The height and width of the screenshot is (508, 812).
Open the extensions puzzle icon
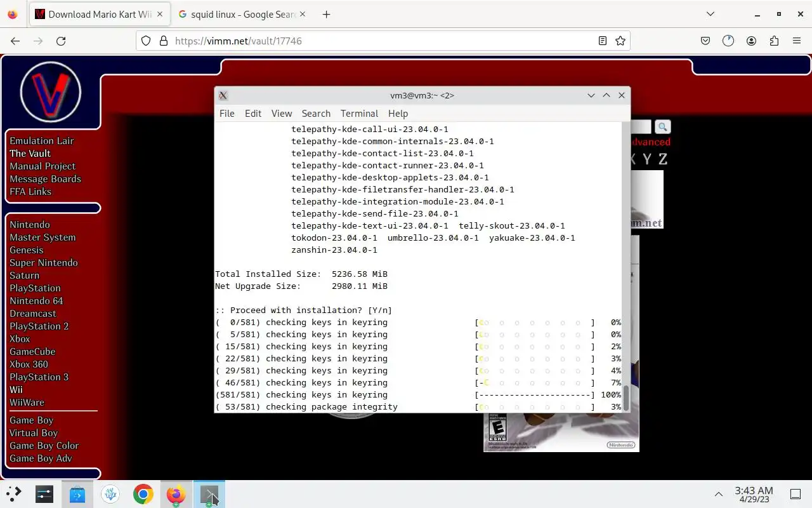pos(774,41)
